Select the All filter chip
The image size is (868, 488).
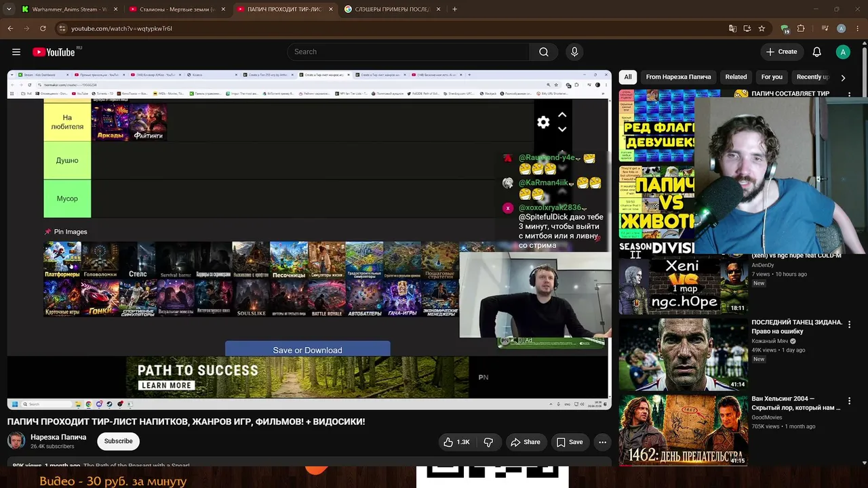[x=628, y=77]
